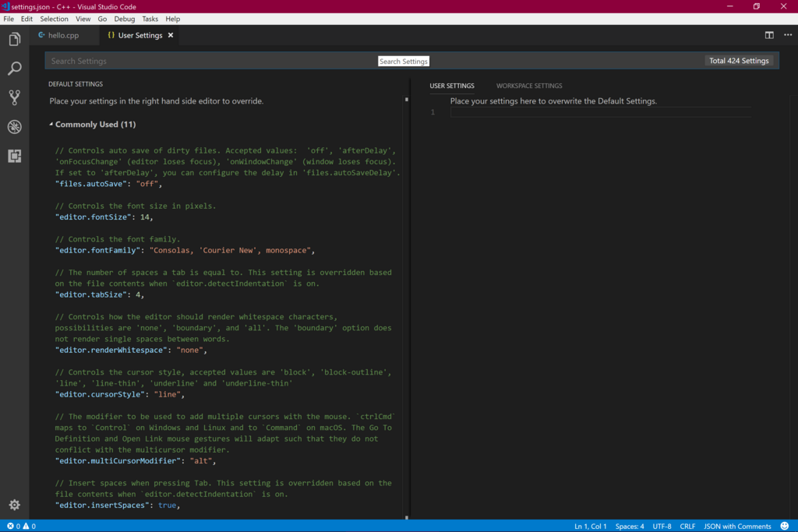Click the true value of insertSpaces

point(167,505)
